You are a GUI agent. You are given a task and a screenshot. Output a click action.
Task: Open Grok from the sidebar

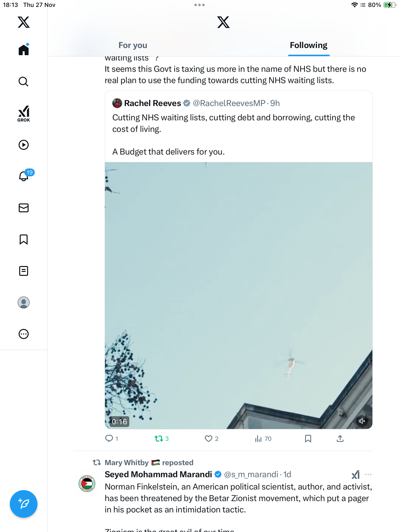[x=24, y=114]
